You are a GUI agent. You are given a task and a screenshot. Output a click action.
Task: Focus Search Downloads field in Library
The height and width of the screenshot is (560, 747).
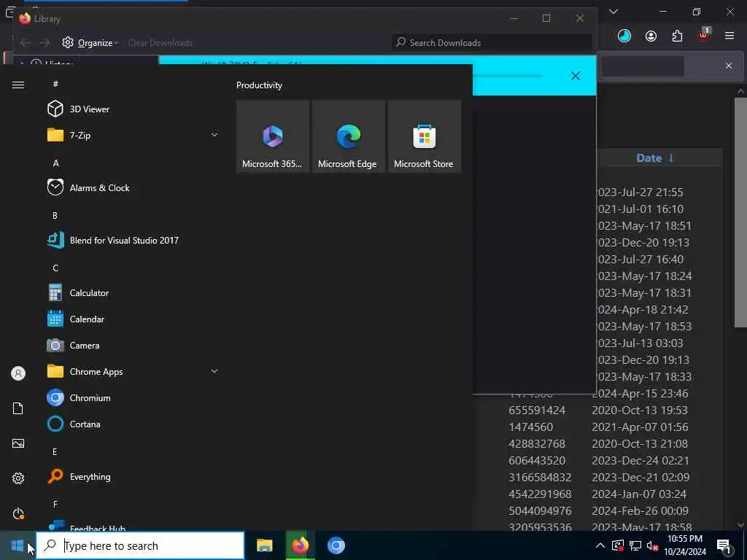point(492,42)
